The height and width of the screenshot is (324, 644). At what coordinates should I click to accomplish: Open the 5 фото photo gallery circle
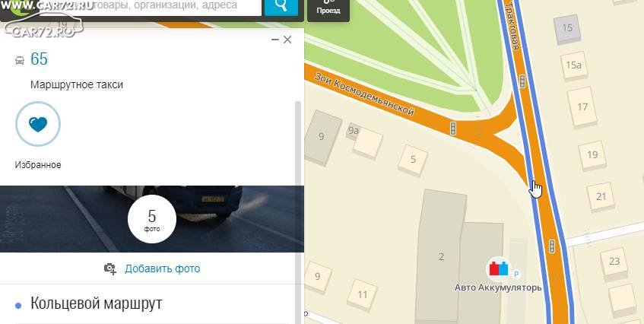152,219
